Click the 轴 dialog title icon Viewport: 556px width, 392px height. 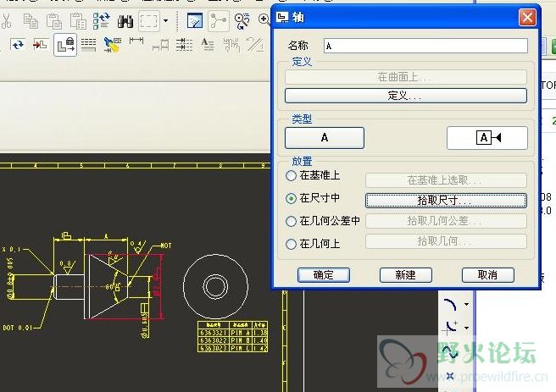(282, 17)
